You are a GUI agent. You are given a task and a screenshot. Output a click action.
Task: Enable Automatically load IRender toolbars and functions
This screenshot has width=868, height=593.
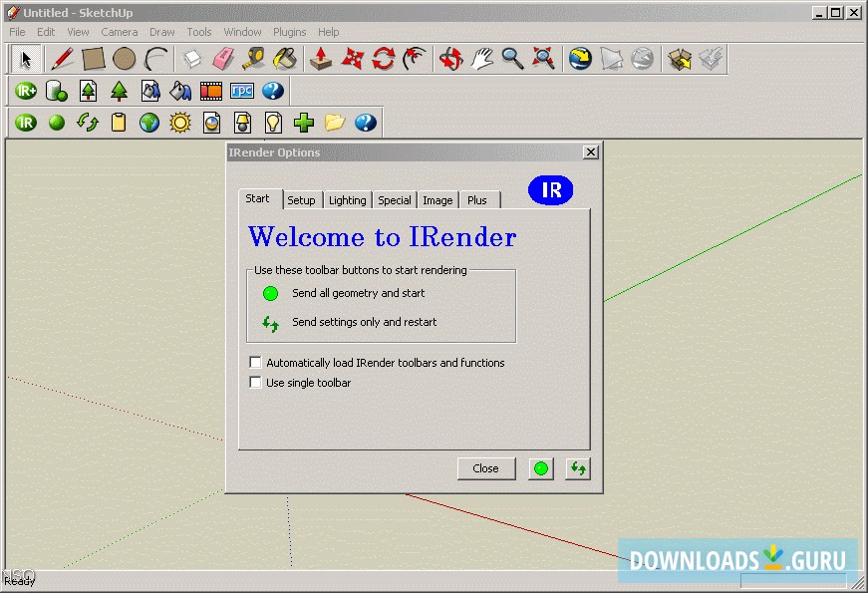256,363
